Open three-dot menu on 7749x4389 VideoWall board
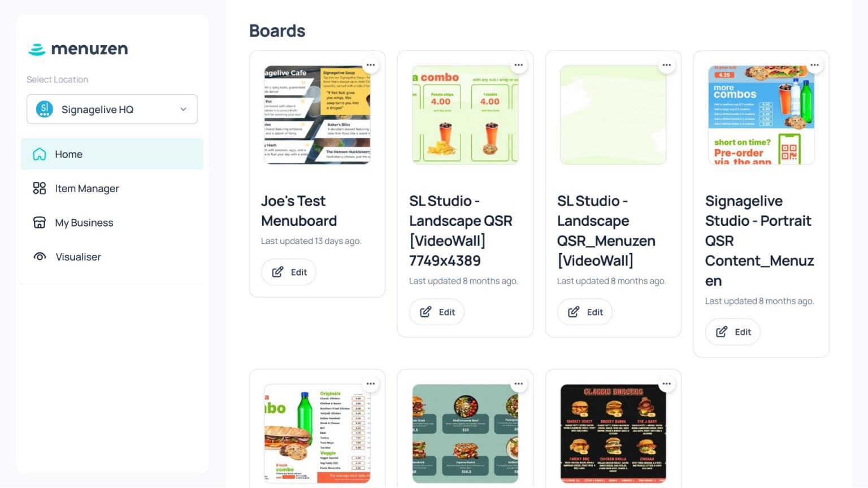The height and width of the screenshot is (488, 868). [x=519, y=65]
